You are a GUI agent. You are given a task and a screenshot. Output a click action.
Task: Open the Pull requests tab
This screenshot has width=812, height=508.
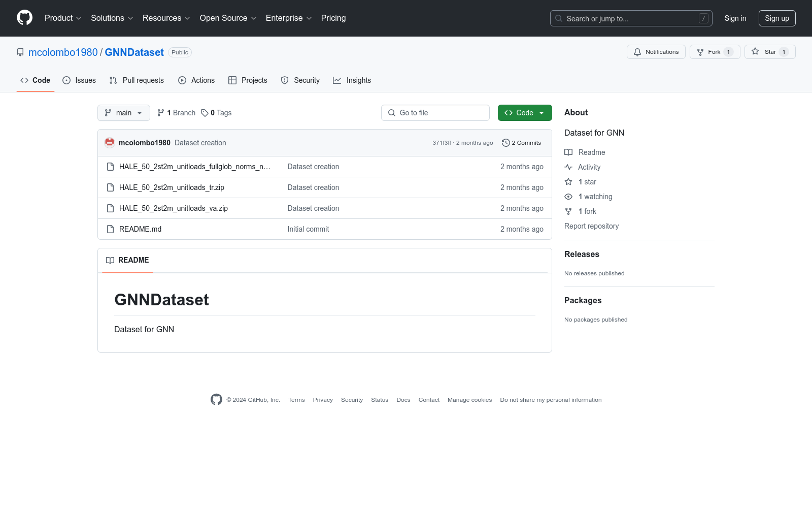137,80
